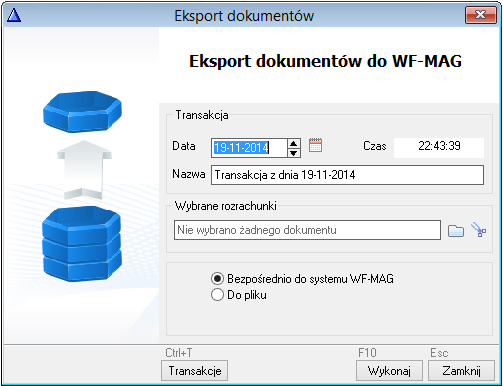
Task: Click the 'Eksport dokumentów do WF-MAG' heading
Action: click(326, 61)
